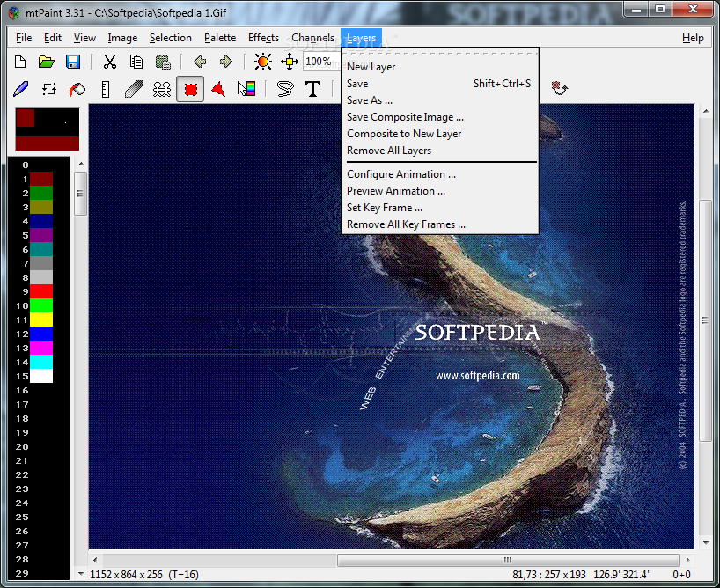Viewport: 720px width, 588px height.
Task: Choose Save Composite Image ...
Action: coord(440,117)
